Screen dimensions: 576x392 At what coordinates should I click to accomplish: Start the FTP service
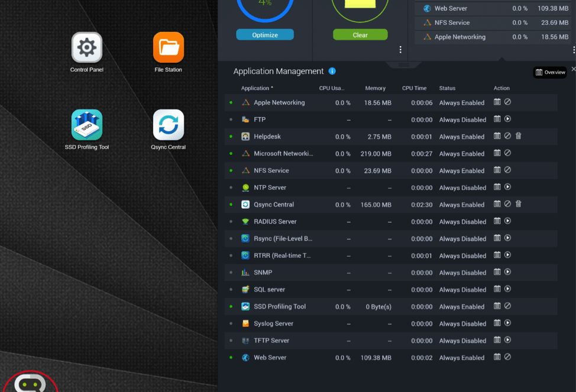507,119
